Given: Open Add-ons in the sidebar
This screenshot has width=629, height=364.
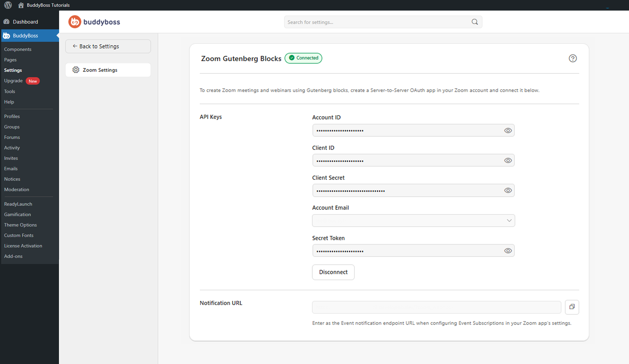Looking at the screenshot, I should [x=13, y=256].
